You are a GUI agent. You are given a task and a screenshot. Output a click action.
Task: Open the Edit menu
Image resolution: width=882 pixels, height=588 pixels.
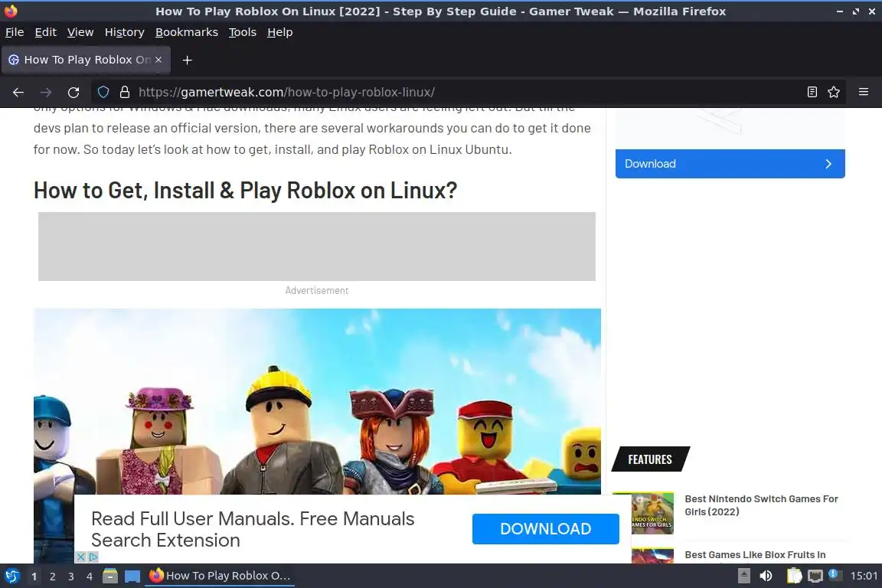click(46, 32)
